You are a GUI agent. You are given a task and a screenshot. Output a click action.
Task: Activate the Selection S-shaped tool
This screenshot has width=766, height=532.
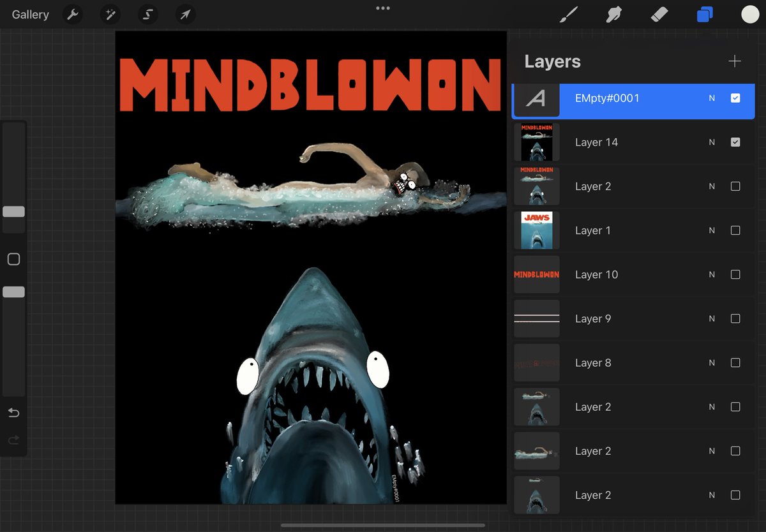point(147,14)
